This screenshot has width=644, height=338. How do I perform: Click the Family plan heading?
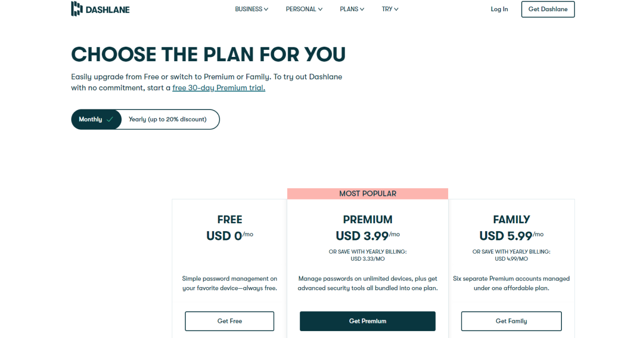click(x=511, y=219)
